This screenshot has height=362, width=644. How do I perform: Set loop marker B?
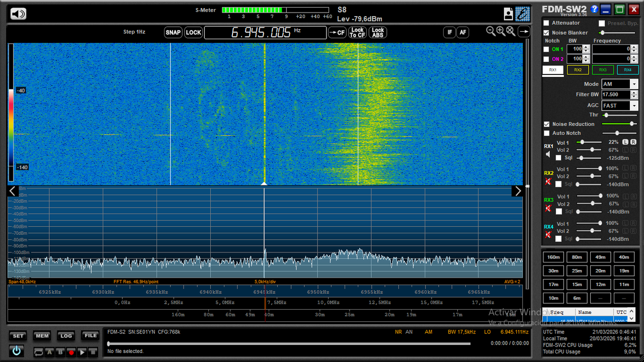tap(60, 352)
